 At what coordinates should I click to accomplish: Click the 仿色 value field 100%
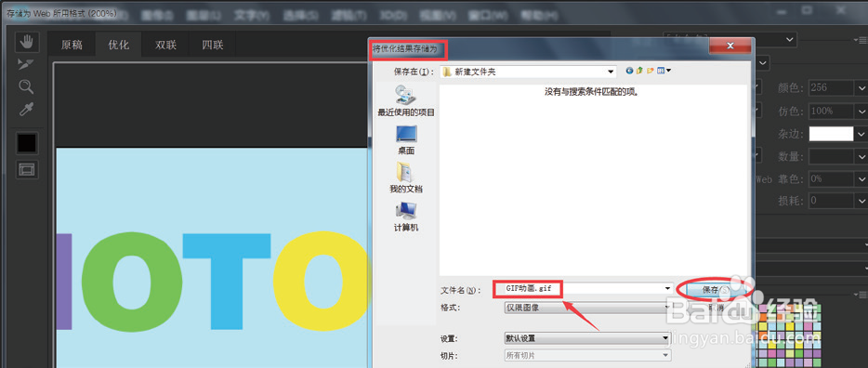pyautogui.click(x=831, y=111)
